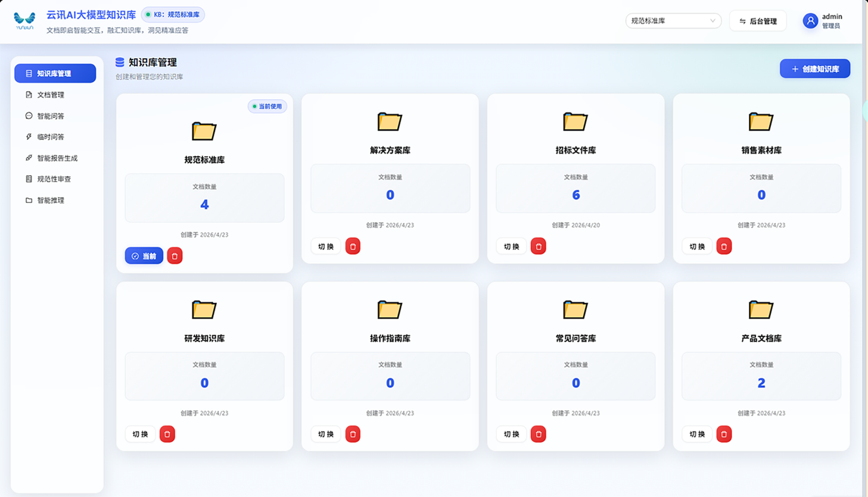The height and width of the screenshot is (497, 868).
Task: Click the 研发知识库 card title
Action: (204, 338)
